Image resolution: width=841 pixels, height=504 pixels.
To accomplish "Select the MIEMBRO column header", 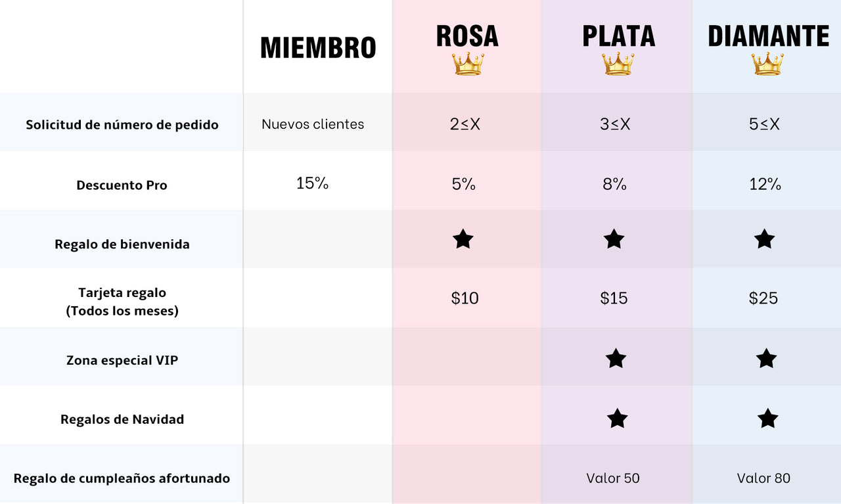I will 318,48.
